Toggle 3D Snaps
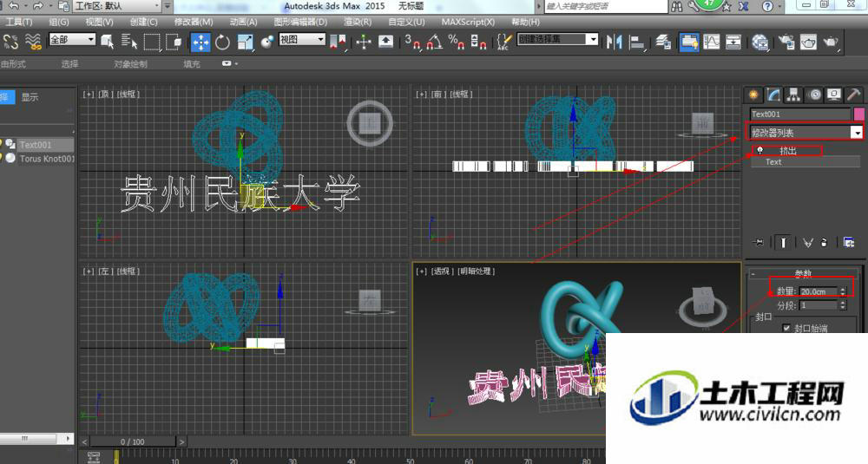 (x=412, y=42)
